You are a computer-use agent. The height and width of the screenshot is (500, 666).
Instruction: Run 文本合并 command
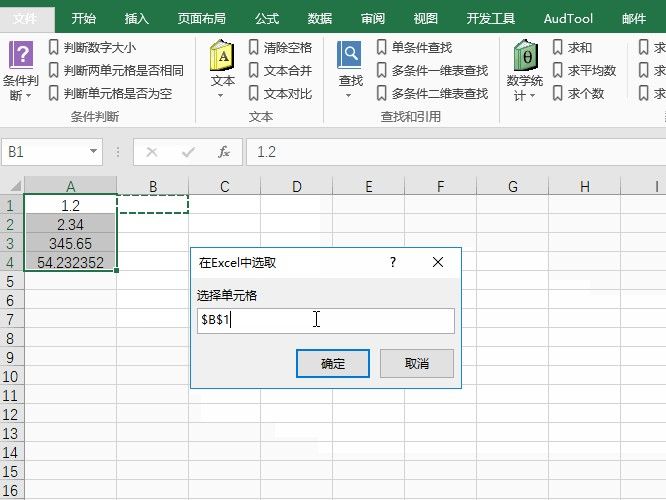click(x=280, y=70)
